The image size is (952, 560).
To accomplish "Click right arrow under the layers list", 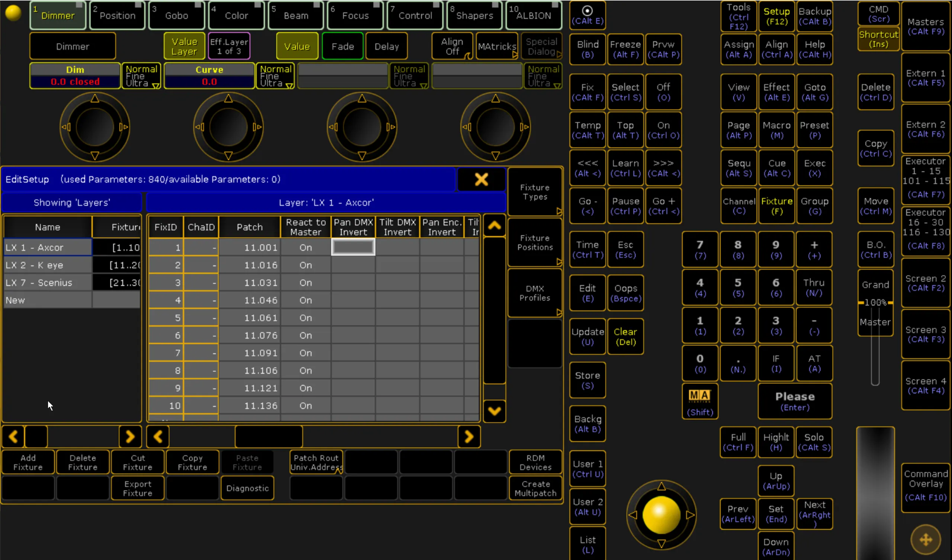I will point(130,437).
